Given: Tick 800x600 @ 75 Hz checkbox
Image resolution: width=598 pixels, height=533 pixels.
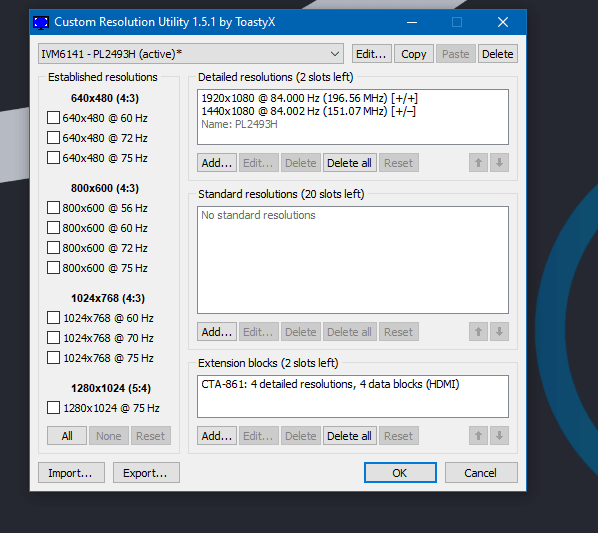Looking at the screenshot, I should pyautogui.click(x=53, y=268).
